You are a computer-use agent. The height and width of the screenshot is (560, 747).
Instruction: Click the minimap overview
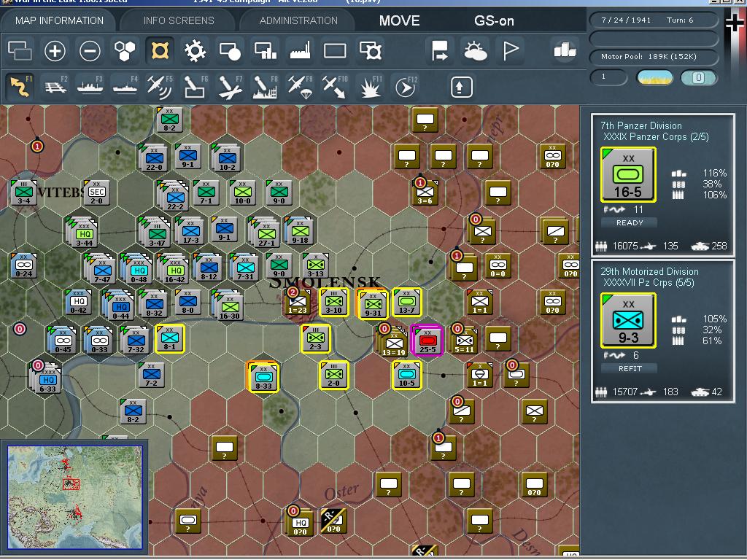75,497
